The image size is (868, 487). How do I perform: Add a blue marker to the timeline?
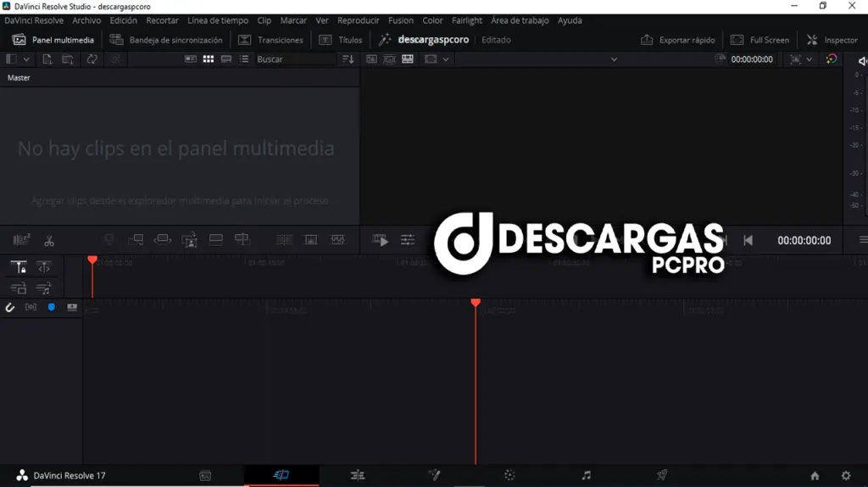tap(52, 307)
